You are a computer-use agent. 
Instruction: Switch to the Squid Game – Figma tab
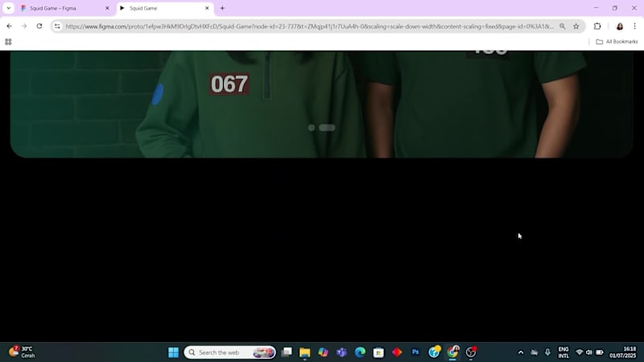tap(66, 8)
